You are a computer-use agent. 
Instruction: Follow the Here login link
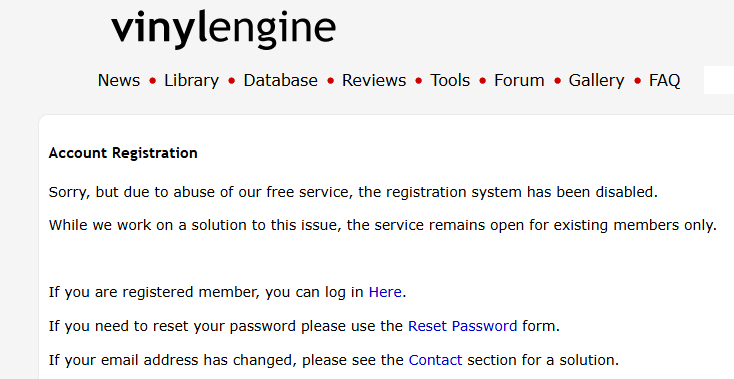click(385, 292)
